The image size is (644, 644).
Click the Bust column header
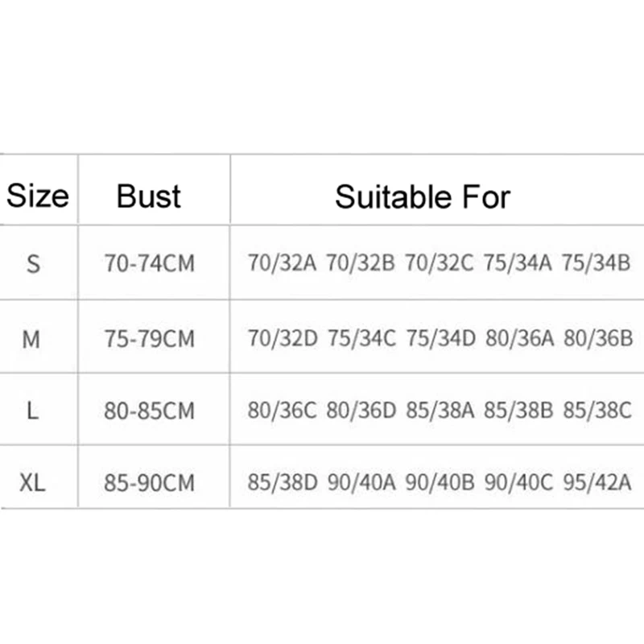point(149,196)
